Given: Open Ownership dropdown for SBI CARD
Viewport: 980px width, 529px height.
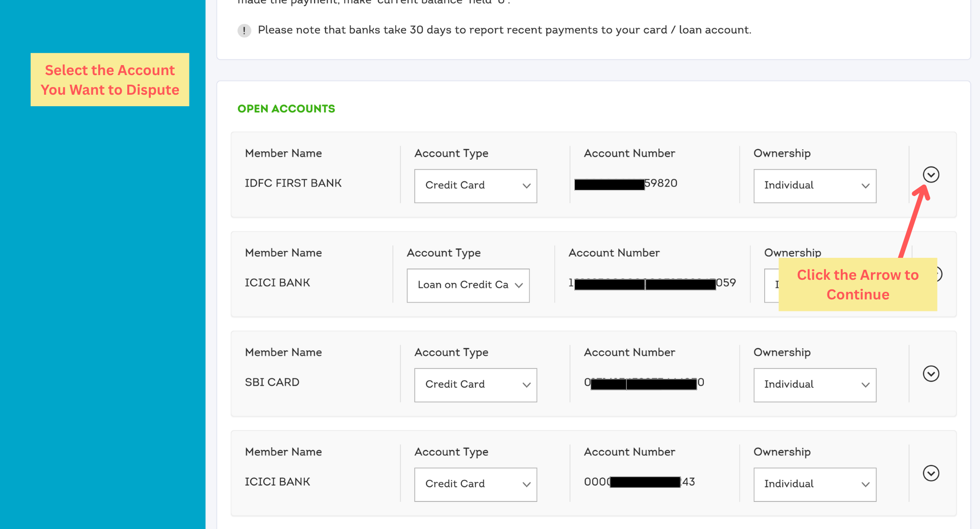Looking at the screenshot, I should [814, 385].
